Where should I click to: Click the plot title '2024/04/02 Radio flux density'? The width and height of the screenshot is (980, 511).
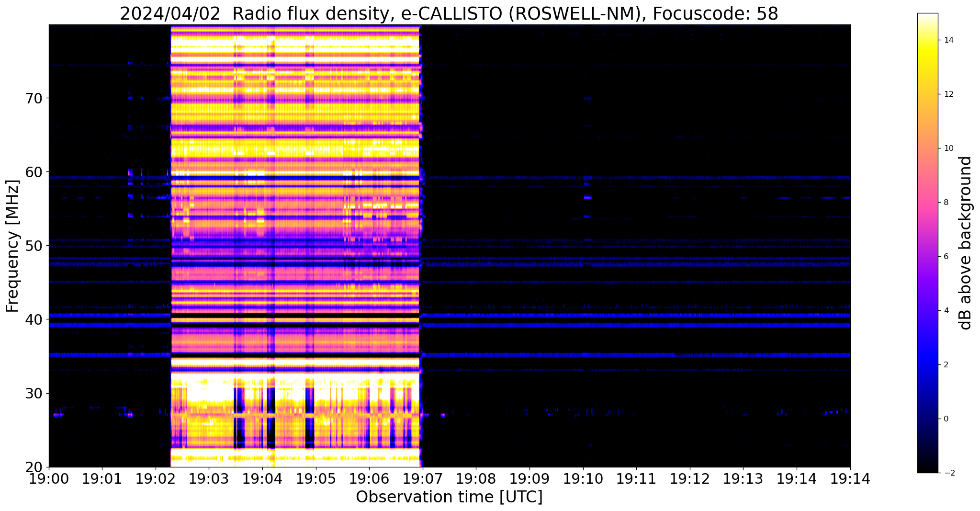tap(253, 14)
